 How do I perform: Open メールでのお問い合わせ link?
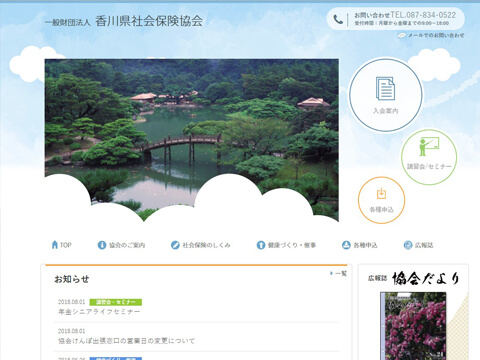pos(436,35)
